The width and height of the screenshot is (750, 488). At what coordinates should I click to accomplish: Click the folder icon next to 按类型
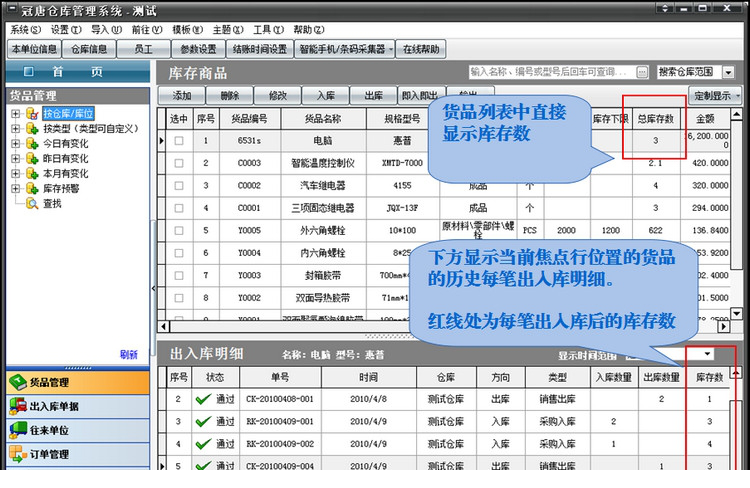(32, 129)
